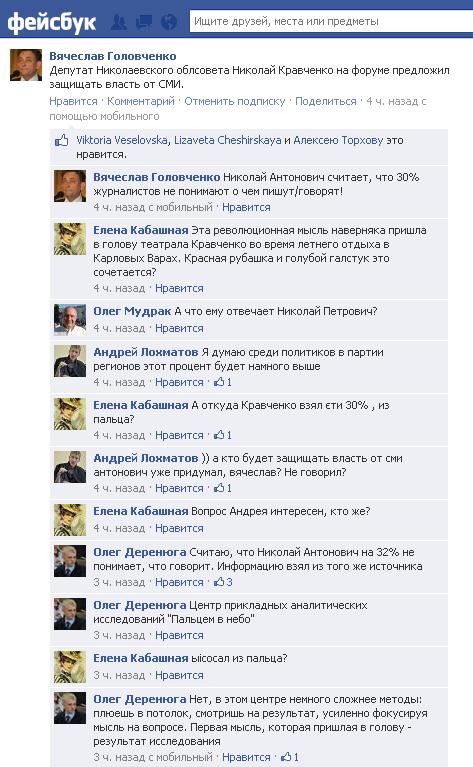Like the main post via Нравится
The image size is (473, 767).
tap(73, 101)
